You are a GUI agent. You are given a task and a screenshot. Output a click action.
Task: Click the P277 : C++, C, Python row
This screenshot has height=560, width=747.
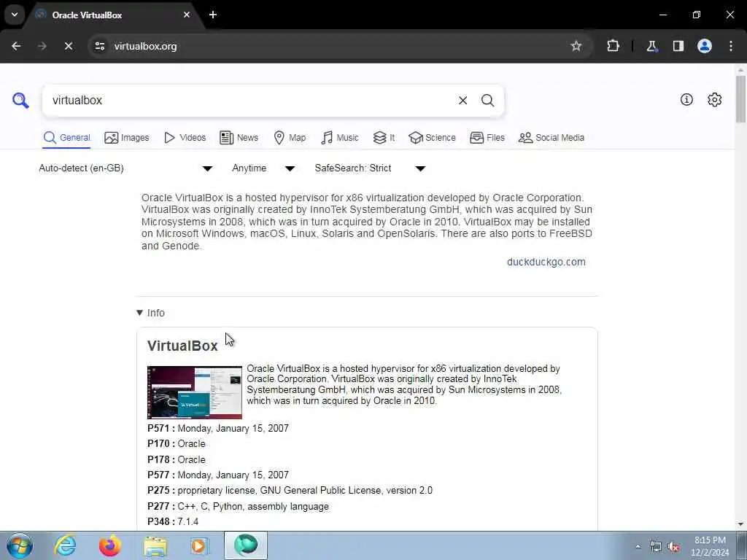[239, 506]
